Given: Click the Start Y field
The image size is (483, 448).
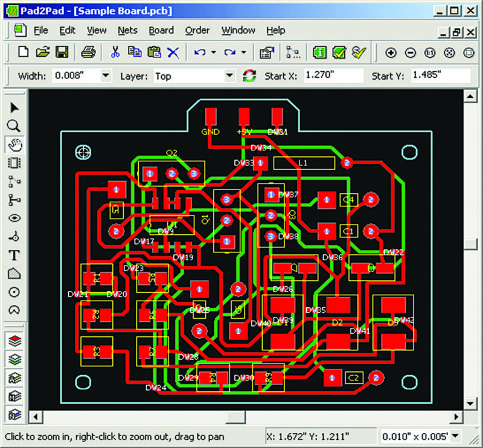Looking at the screenshot, I should (440, 76).
